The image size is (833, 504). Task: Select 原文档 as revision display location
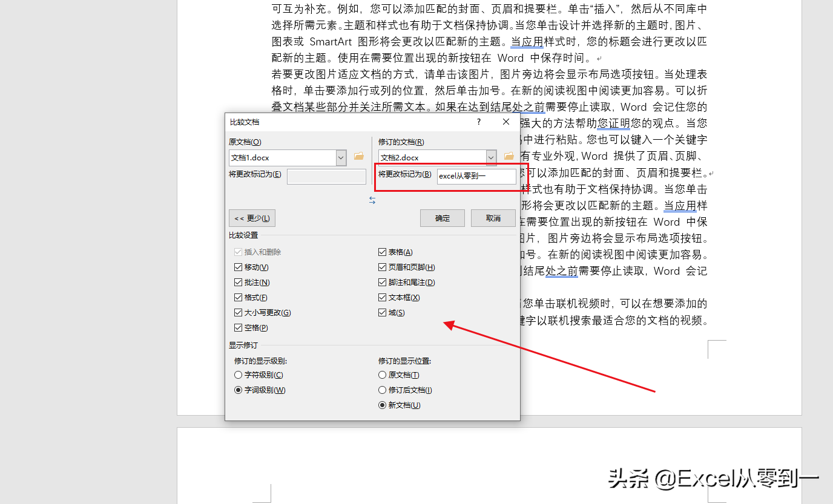point(382,375)
